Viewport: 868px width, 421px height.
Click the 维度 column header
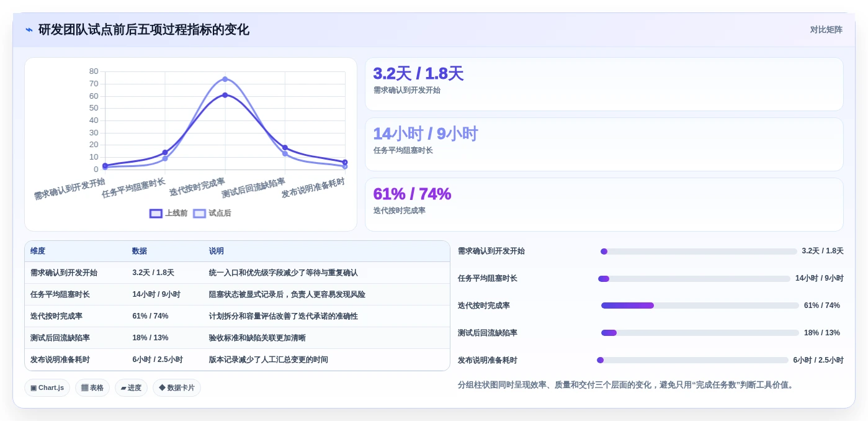(x=38, y=251)
